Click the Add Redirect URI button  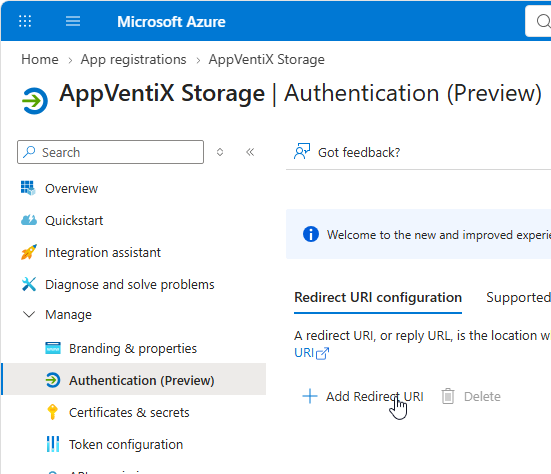(363, 396)
